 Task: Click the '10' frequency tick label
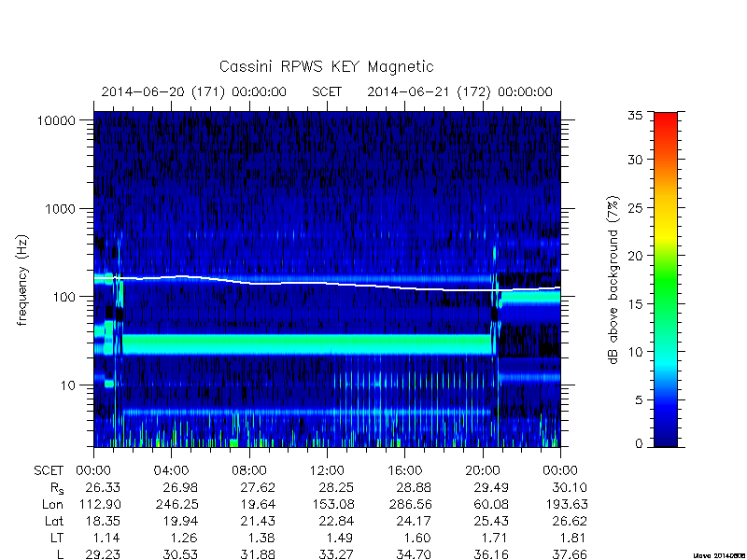68,385
